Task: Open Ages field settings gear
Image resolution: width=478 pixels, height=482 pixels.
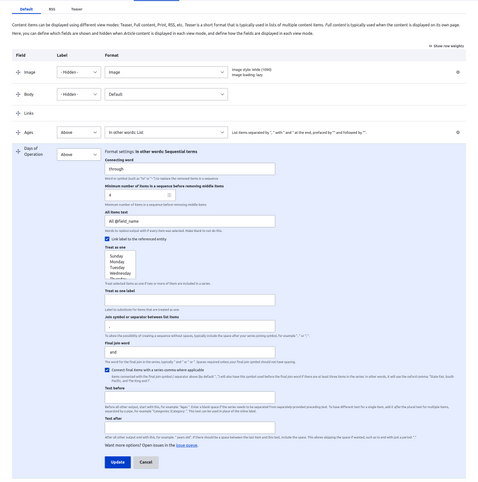Action: point(458,132)
